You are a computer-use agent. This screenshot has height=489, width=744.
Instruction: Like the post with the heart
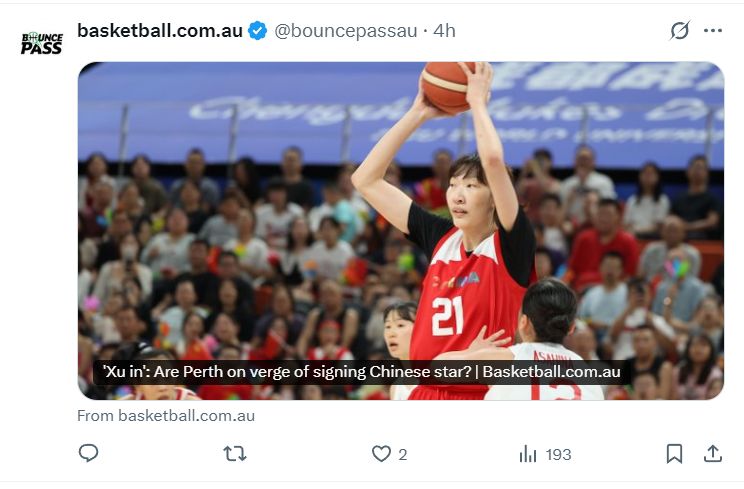click(381, 454)
